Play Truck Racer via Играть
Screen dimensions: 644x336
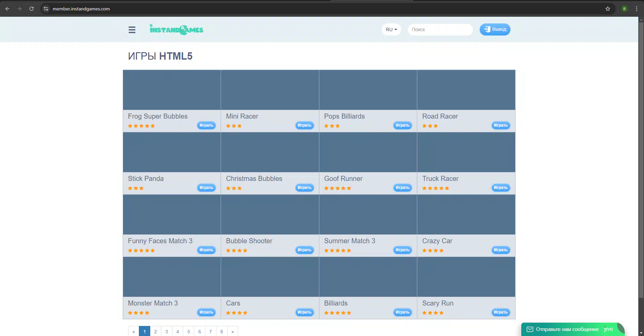(x=501, y=188)
